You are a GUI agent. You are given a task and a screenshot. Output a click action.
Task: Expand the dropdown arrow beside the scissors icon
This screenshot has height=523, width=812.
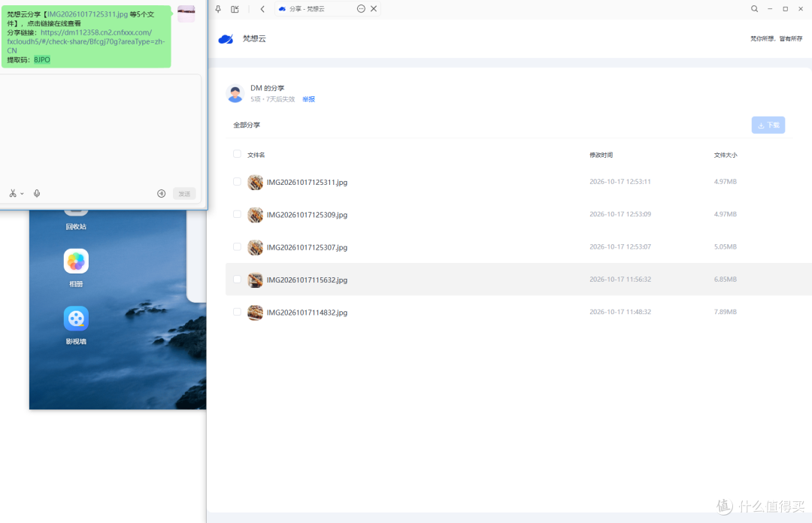[x=22, y=194]
